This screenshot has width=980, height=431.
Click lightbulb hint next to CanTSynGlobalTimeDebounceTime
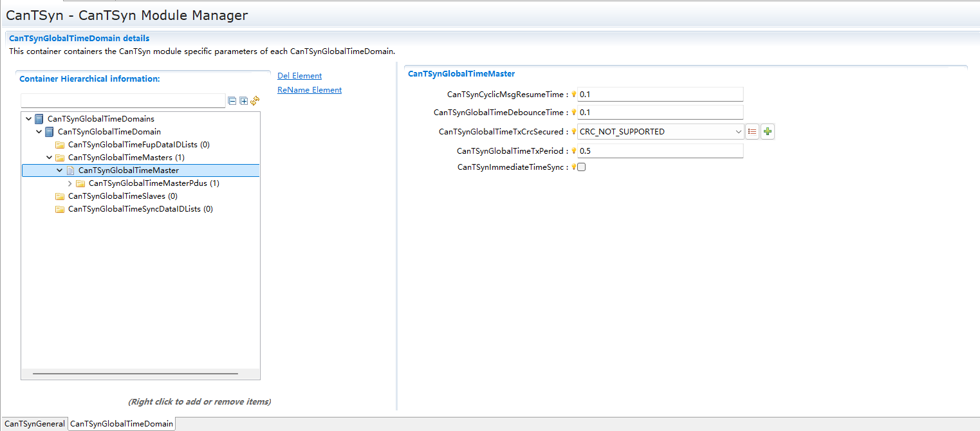pyautogui.click(x=573, y=113)
